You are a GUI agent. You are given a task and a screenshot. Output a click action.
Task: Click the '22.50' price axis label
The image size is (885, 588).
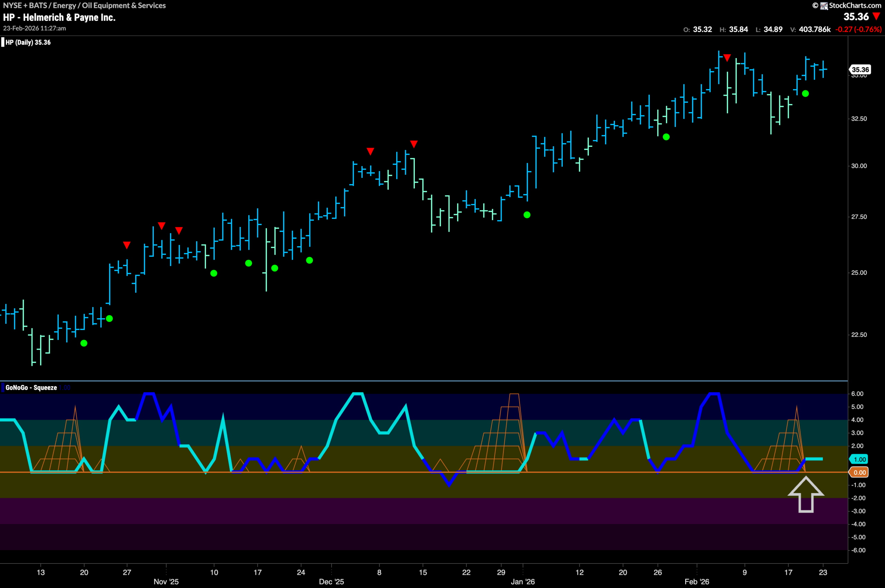(859, 335)
